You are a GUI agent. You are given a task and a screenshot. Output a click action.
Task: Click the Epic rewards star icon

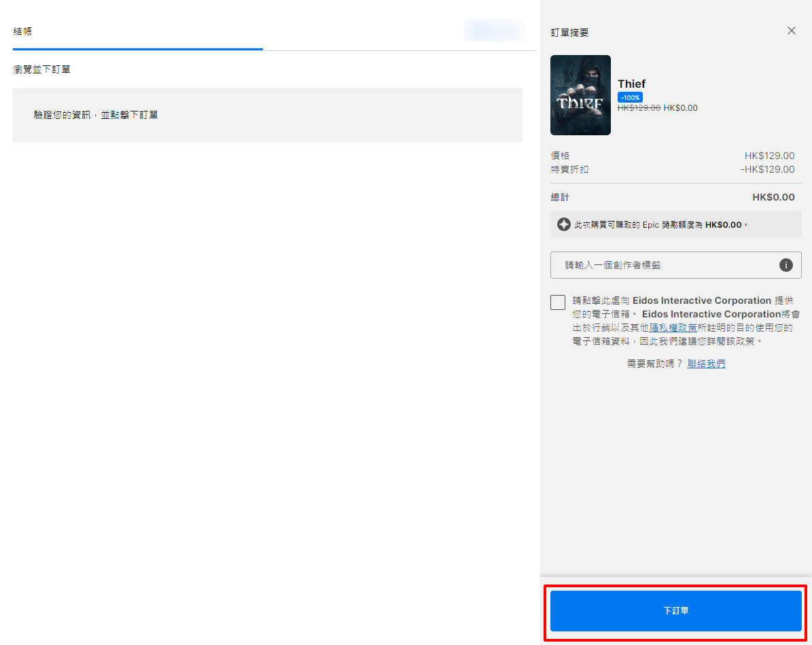(x=563, y=224)
